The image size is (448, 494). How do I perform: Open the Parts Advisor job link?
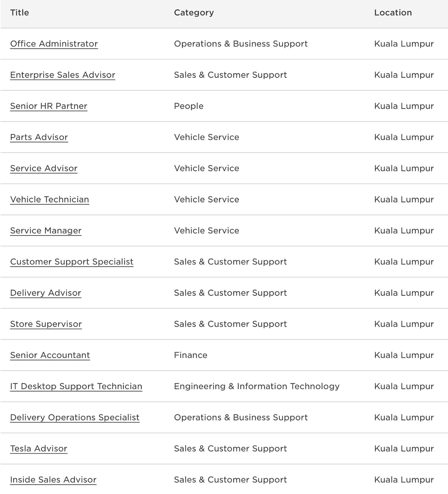pos(39,137)
